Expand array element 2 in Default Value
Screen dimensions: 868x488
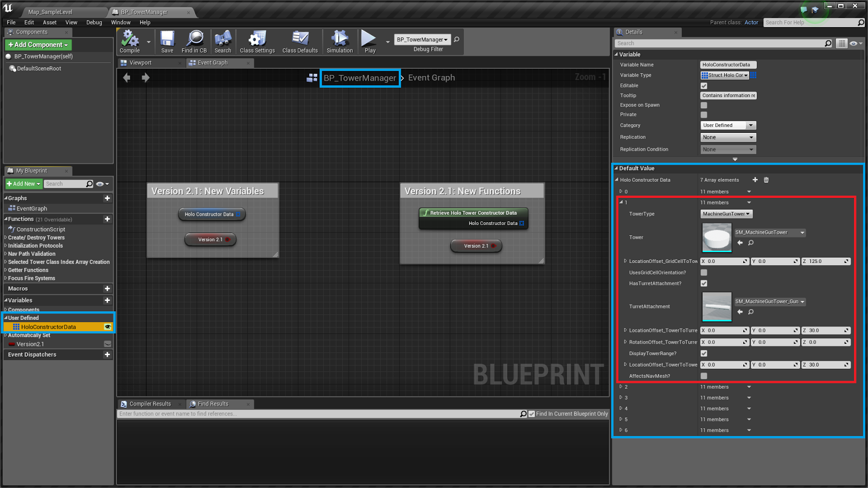tap(622, 387)
